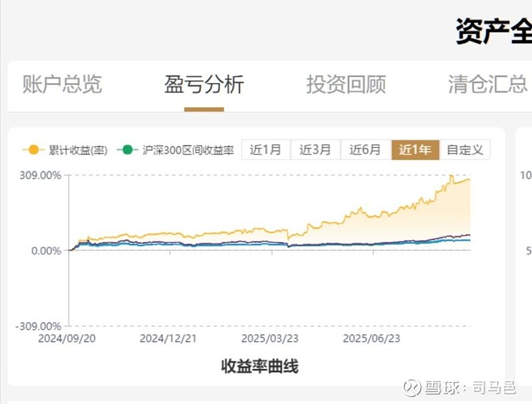The image size is (532, 404).
Task: Toggle the orange 累计收益(率) legend marker
Action: coord(31,150)
